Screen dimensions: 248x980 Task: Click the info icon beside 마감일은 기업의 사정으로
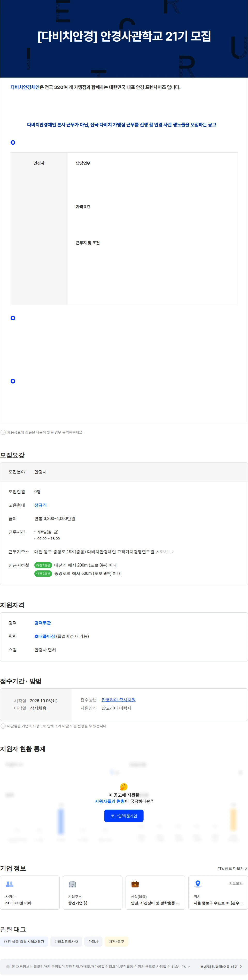click(3, 726)
